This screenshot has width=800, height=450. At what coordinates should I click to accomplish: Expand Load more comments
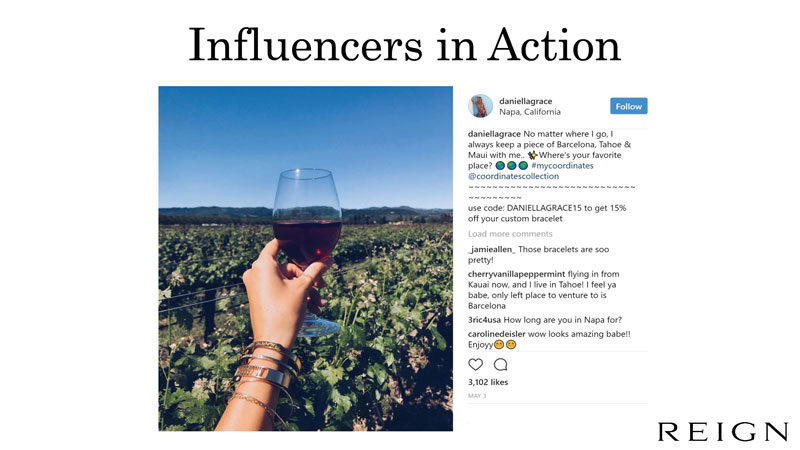(x=510, y=234)
